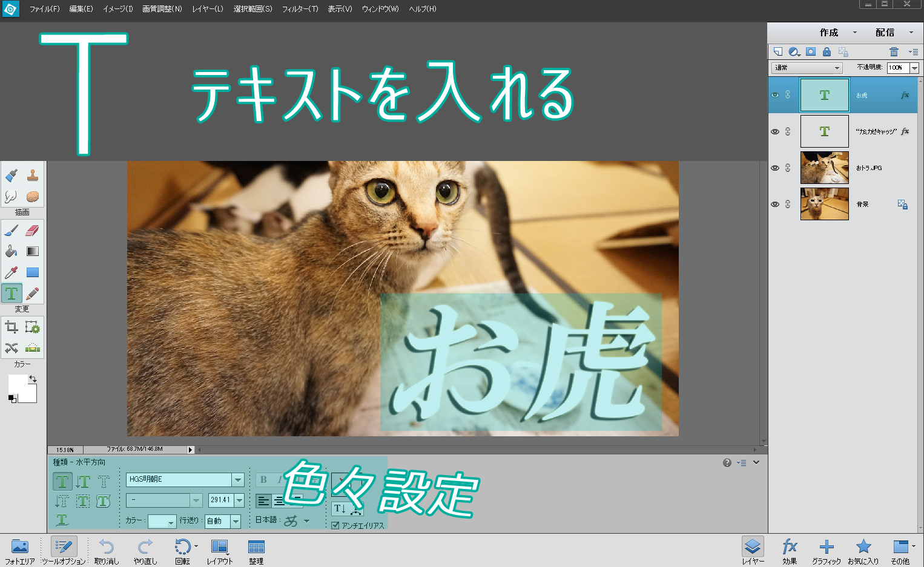Viewport: 924px width, 567px height.
Task: Open HGS明朝E font family dropdown
Action: (238, 480)
